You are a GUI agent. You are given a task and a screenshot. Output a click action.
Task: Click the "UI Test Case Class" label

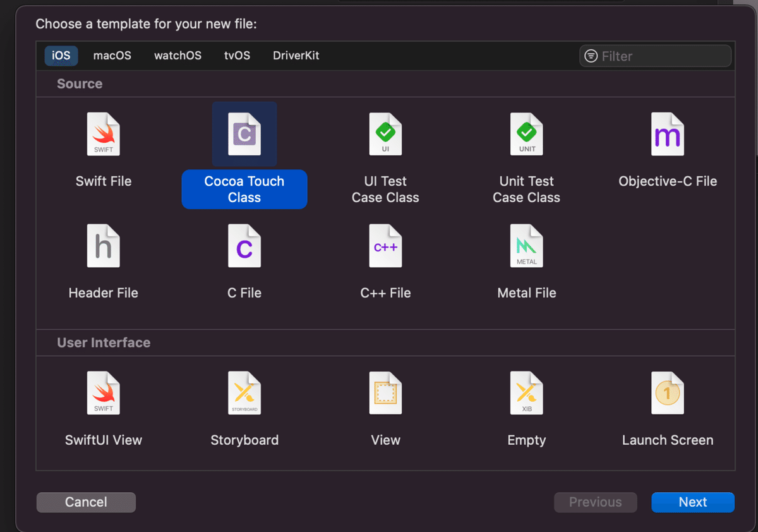385,190
